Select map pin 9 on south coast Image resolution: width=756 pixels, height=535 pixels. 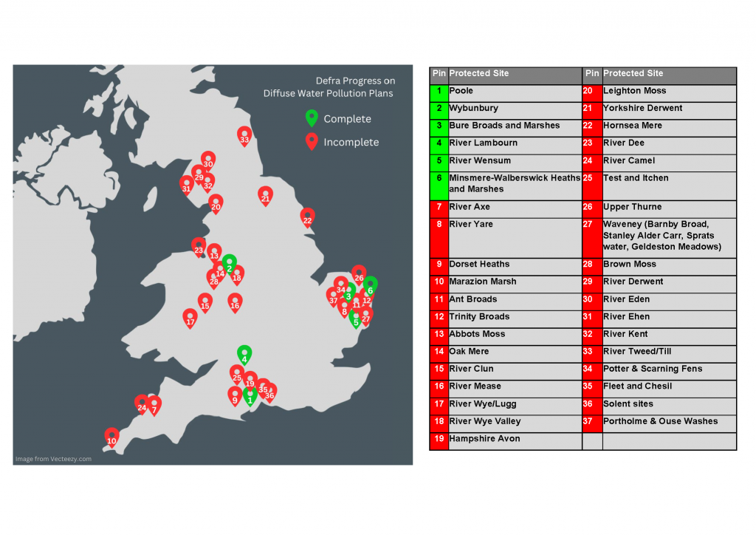235,397
